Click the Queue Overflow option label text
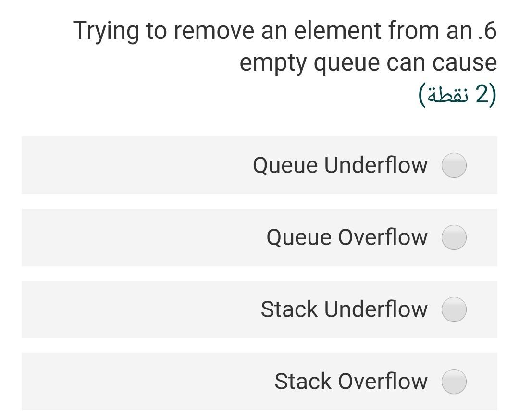 [347, 237]
